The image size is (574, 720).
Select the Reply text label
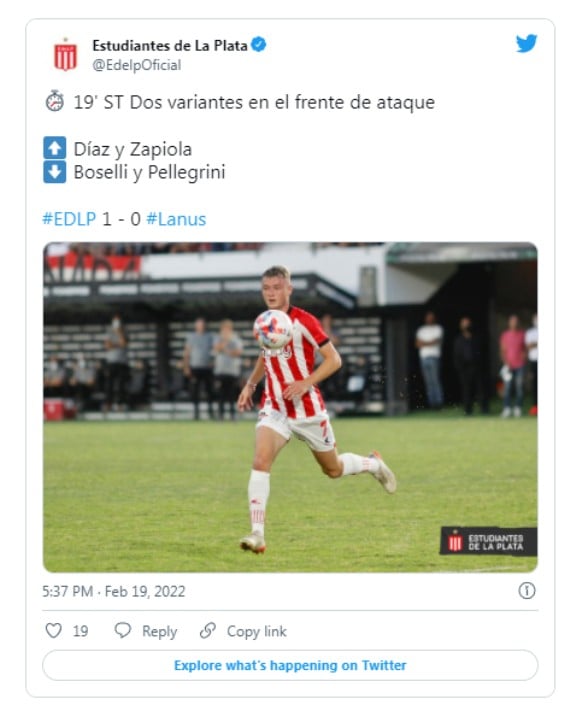pyautogui.click(x=159, y=631)
